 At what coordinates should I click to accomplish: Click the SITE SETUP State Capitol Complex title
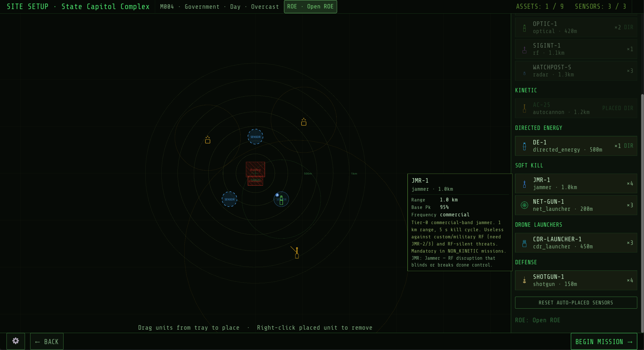[x=78, y=7]
